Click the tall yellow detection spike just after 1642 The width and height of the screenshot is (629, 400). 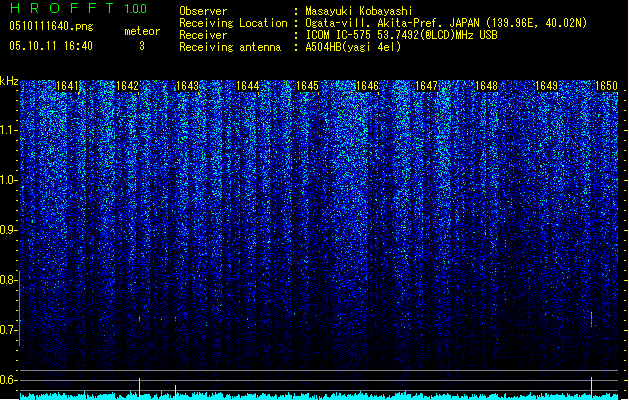click(x=139, y=388)
